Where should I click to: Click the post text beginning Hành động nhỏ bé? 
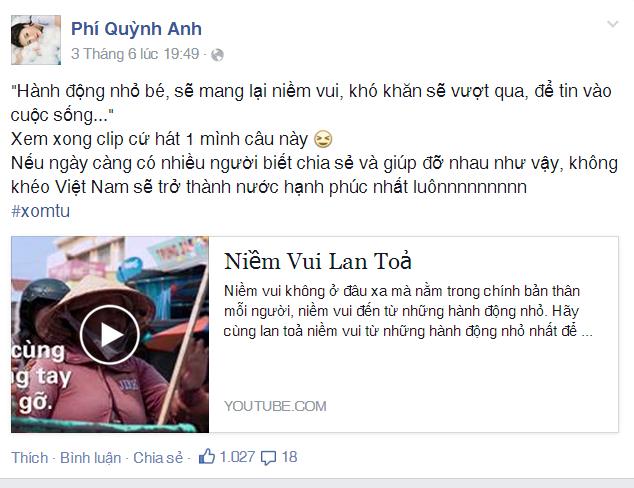(x=311, y=103)
